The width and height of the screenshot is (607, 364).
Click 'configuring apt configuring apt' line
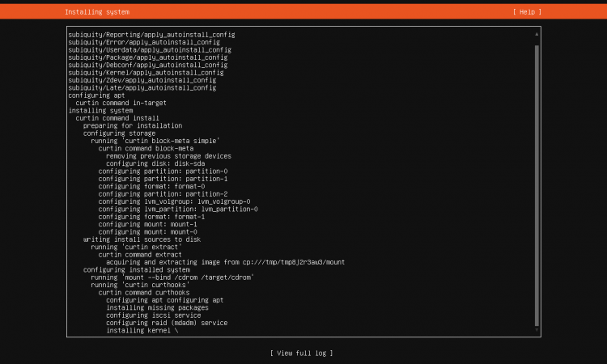(164, 300)
